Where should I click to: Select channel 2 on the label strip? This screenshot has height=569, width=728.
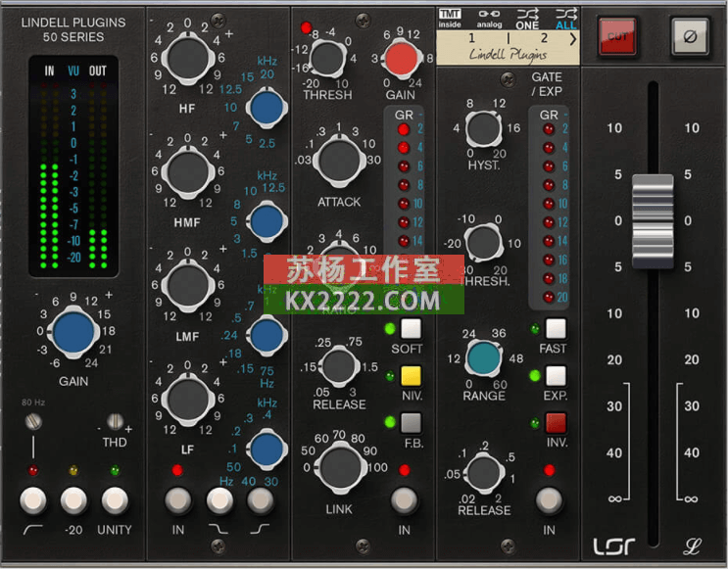click(544, 38)
